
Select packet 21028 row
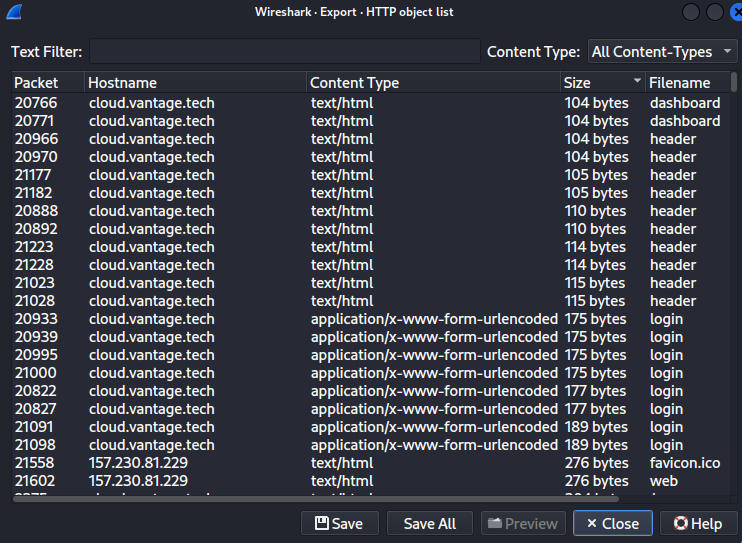coord(371,301)
